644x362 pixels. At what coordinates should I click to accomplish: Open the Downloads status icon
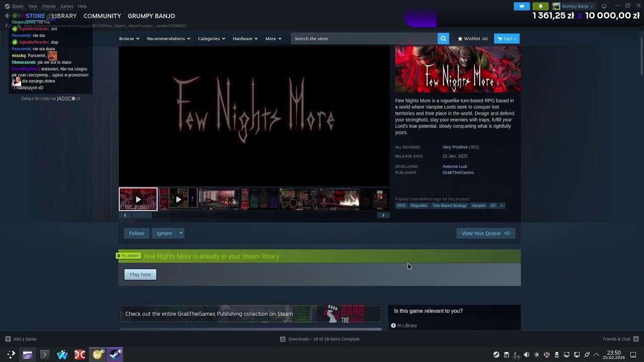(x=283, y=339)
